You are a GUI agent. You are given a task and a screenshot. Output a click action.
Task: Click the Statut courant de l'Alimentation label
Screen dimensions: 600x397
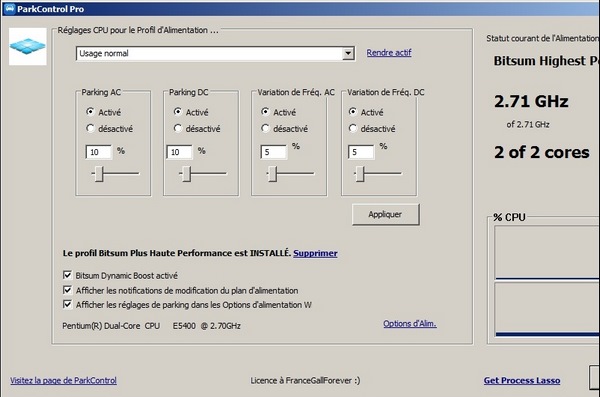tap(543, 38)
